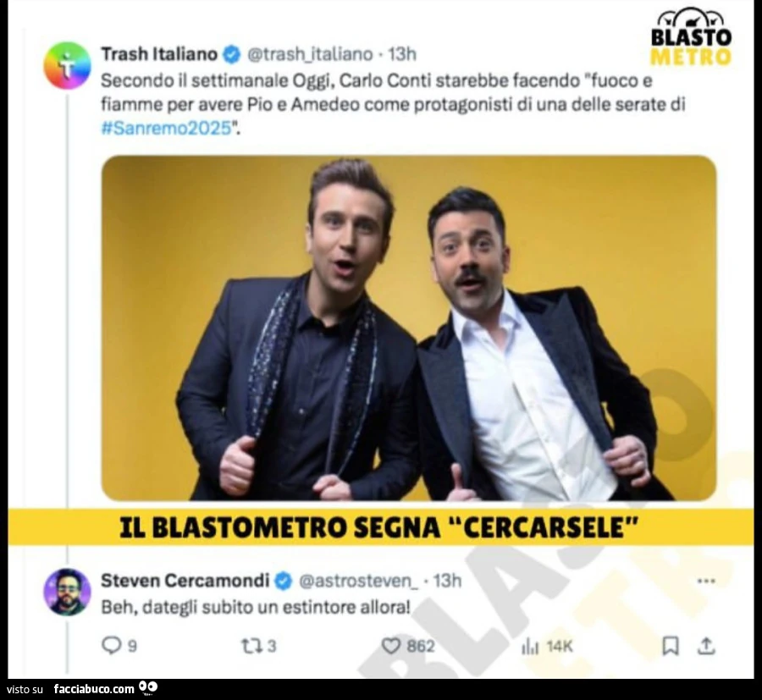Open the view analytics bar chart icon
The image size is (762, 700).
click(530, 646)
